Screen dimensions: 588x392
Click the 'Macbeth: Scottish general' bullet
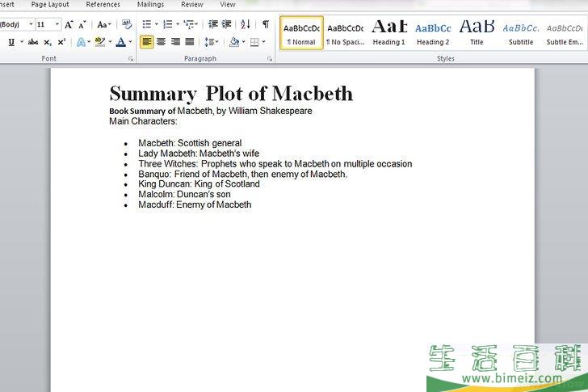pos(190,143)
